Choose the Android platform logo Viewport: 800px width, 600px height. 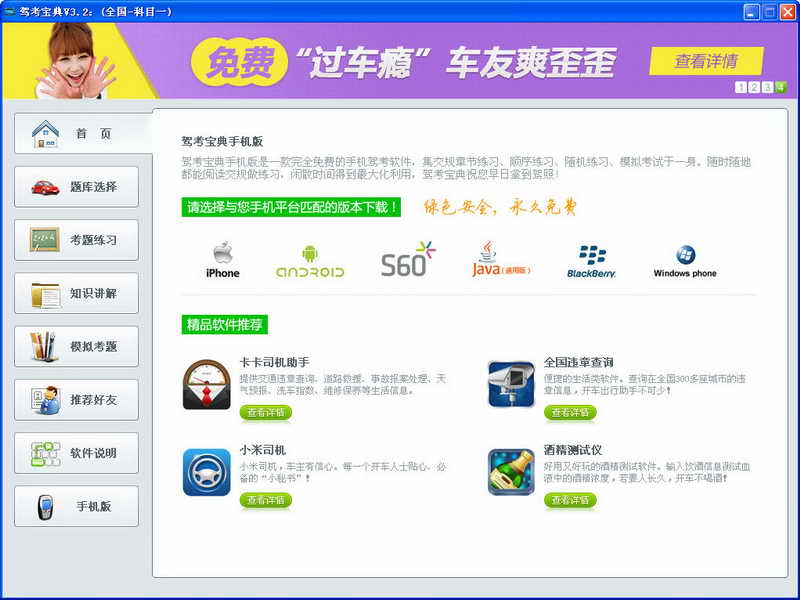[x=310, y=261]
